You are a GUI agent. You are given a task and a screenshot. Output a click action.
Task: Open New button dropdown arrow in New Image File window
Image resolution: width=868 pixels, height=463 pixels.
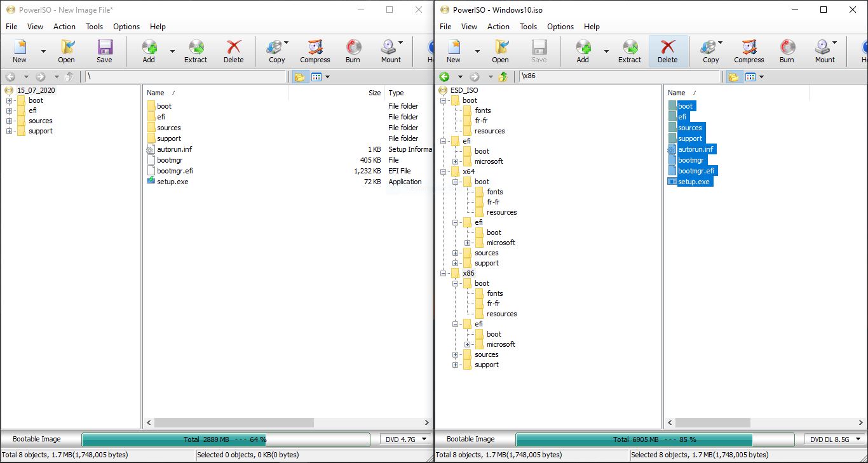point(43,51)
